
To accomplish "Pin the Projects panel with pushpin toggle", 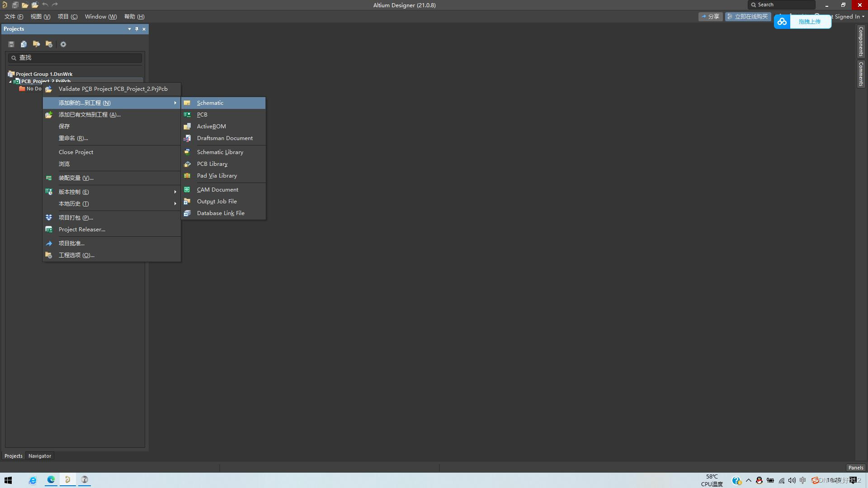I will pos(137,29).
